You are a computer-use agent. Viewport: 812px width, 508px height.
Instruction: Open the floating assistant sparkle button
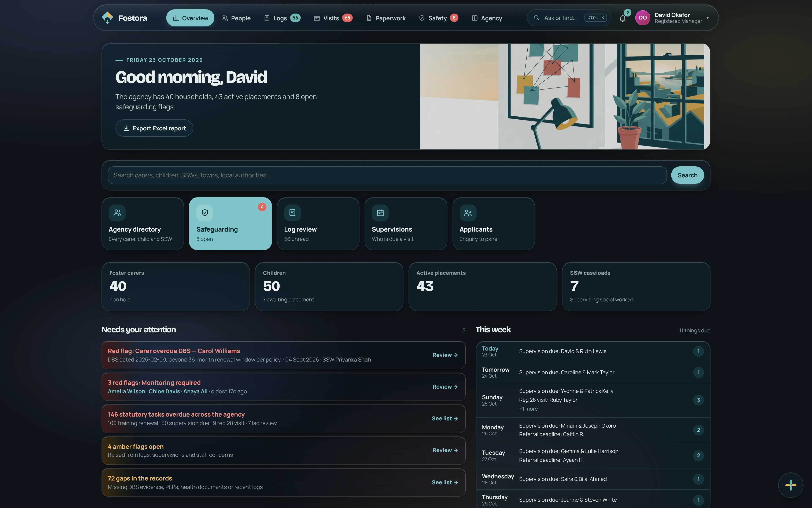pos(790,485)
